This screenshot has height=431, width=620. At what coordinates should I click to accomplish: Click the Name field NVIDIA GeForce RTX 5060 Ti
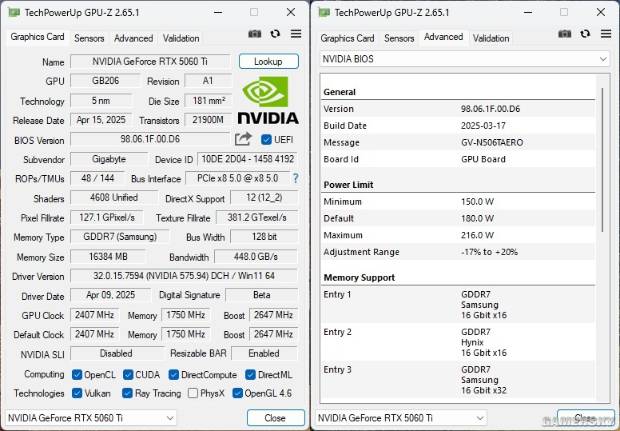click(x=150, y=62)
